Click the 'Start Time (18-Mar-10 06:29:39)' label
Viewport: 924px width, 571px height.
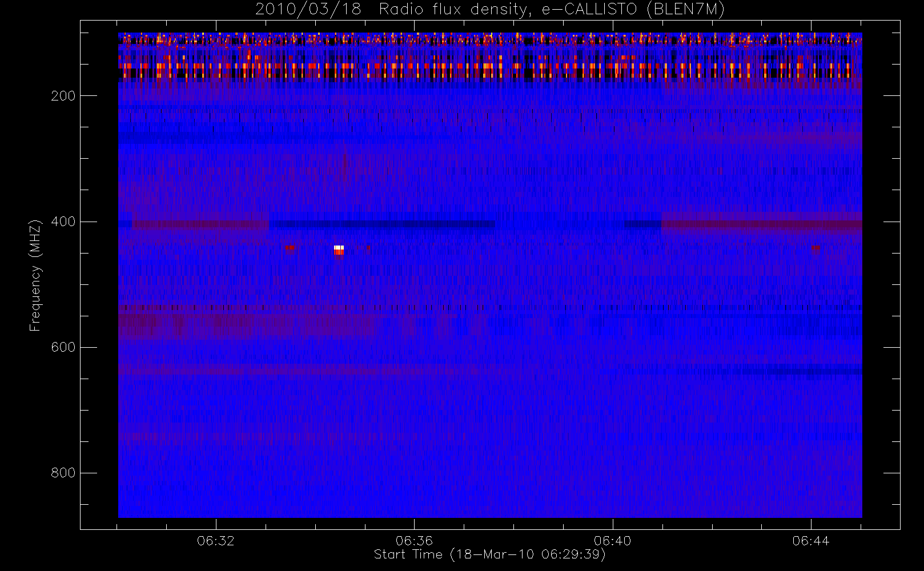[x=489, y=554]
